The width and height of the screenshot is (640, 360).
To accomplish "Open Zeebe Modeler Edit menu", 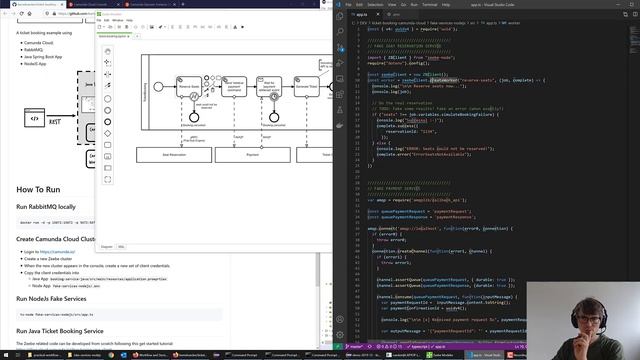I will point(107,20).
